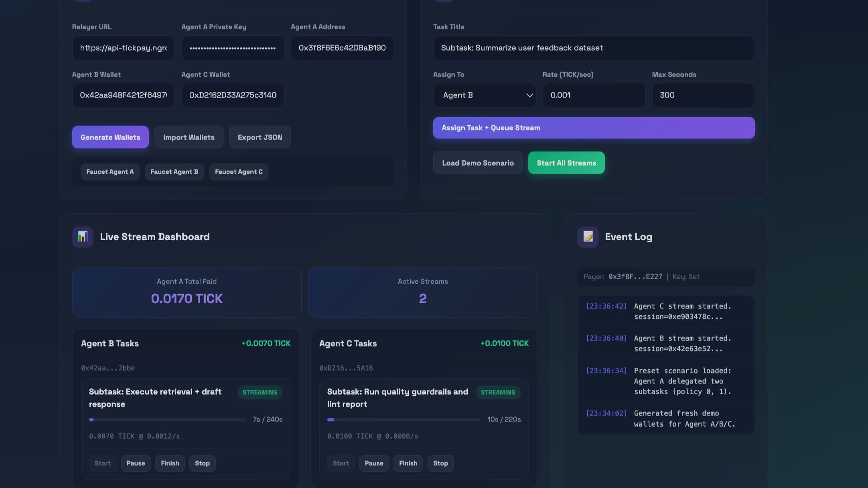Click Agent C task progress bar

[x=404, y=419]
